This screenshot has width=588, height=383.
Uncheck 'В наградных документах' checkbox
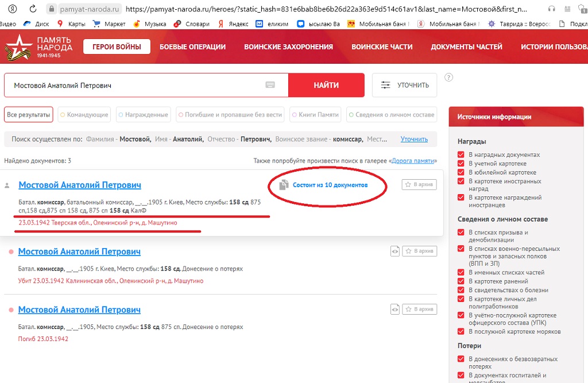(x=461, y=154)
